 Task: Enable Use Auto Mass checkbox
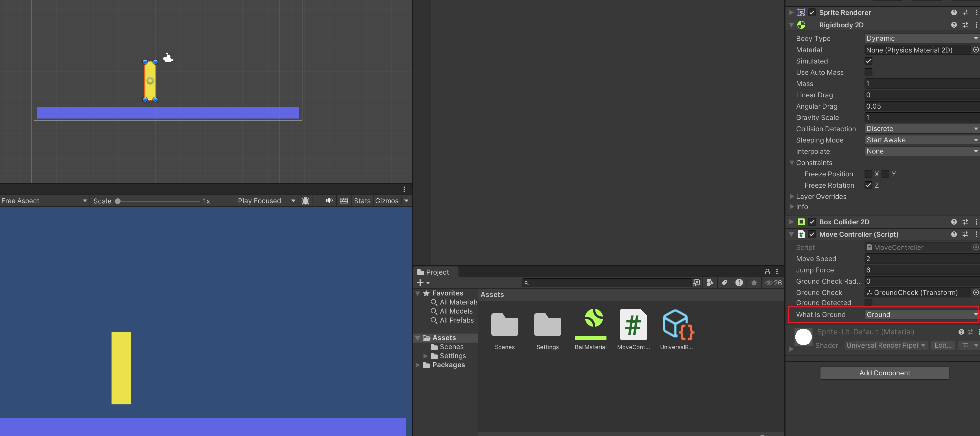(x=868, y=72)
